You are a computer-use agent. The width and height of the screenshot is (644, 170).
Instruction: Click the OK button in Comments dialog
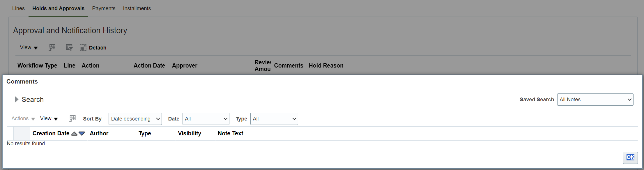point(630,157)
